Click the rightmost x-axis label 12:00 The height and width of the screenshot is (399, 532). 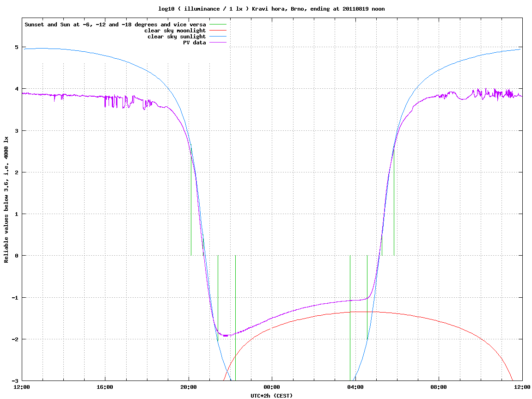(x=522, y=387)
